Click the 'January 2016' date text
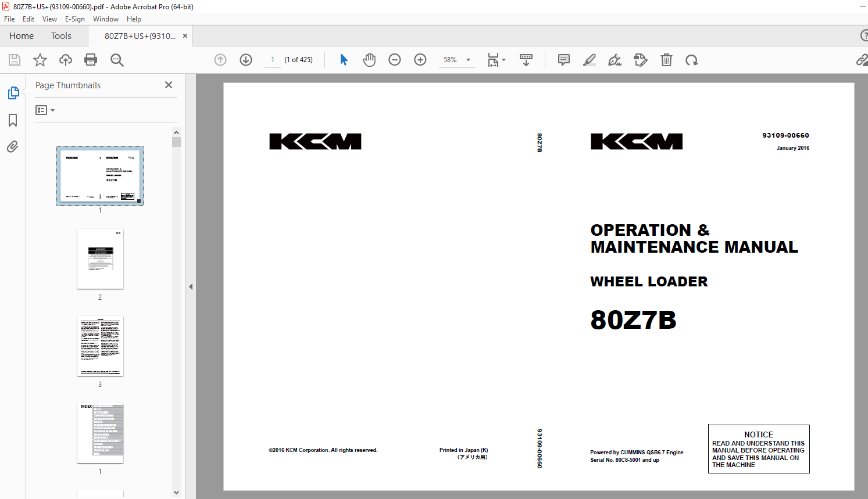The height and width of the screenshot is (499, 868). [793, 148]
